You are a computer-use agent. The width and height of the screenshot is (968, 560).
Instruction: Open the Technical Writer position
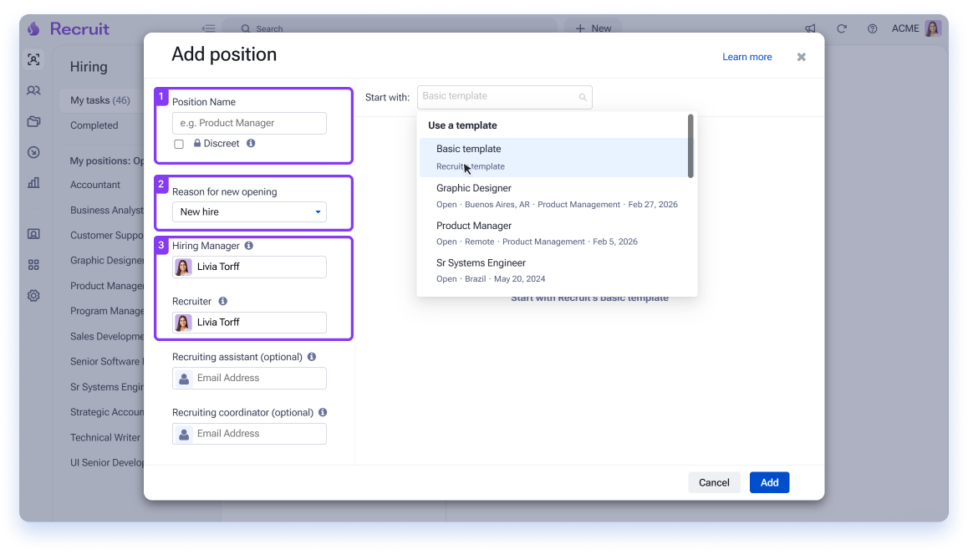coord(105,437)
